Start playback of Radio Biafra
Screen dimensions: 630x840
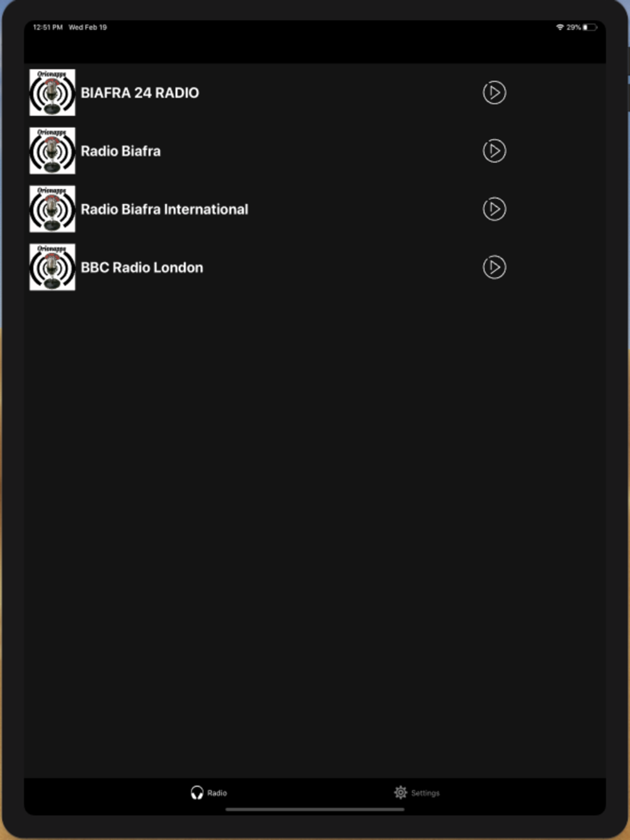click(x=495, y=151)
